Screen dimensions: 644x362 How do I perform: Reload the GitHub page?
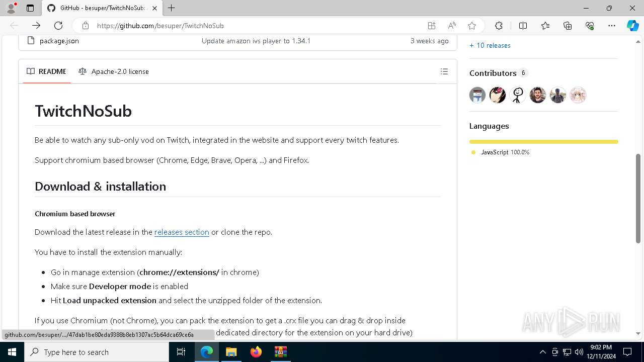pyautogui.click(x=58, y=26)
